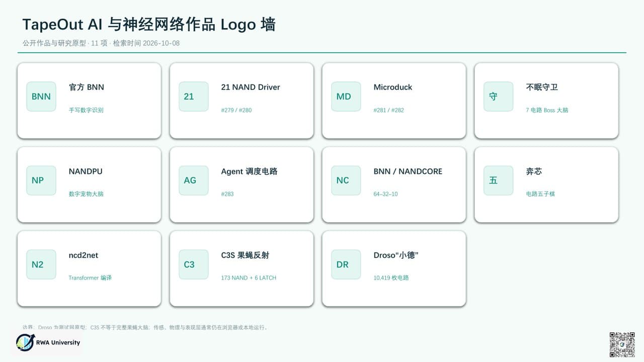
Task: Select the C3 logo badge
Action: (194, 264)
